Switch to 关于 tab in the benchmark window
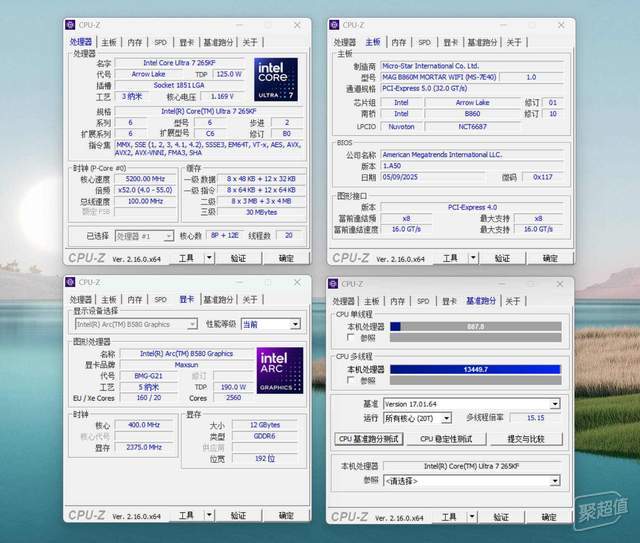 [x=513, y=301]
